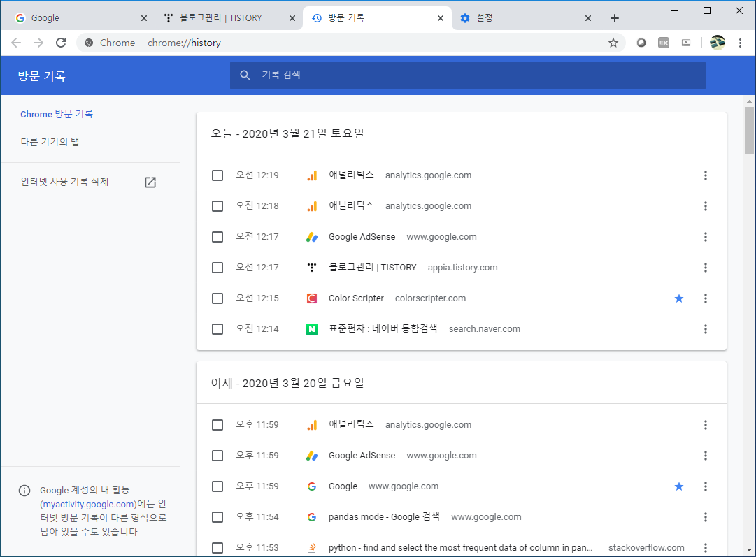Screen dimensions: 756x557
Task: Check the 블로그관리 TISTORY history entry
Action: click(x=217, y=268)
